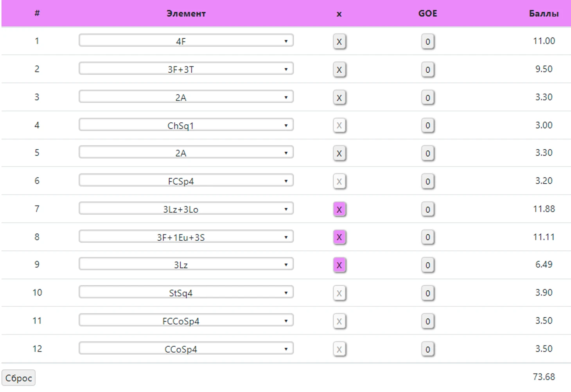Viewport: 571px width, 392px height.
Task: Disable the highlighted x on 3Lz+3Lo row
Action: (x=339, y=209)
